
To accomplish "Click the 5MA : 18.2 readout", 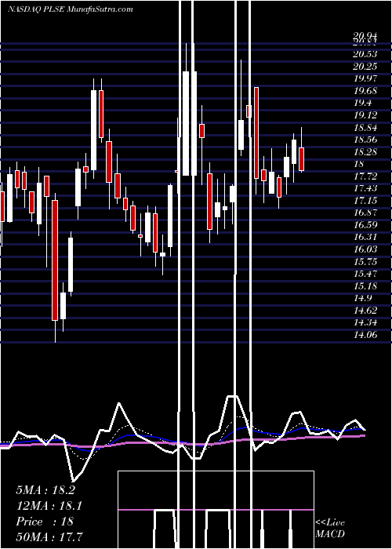I will (45, 490).
